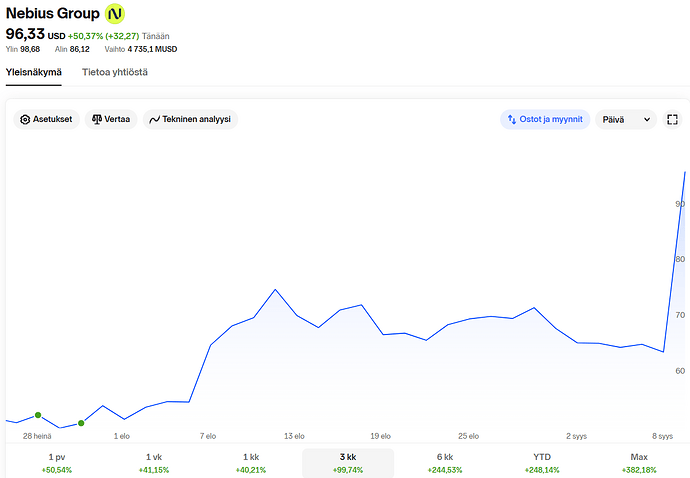
Task: Switch to Tietoa yhtiöstä tab
Action: click(x=116, y=72)
